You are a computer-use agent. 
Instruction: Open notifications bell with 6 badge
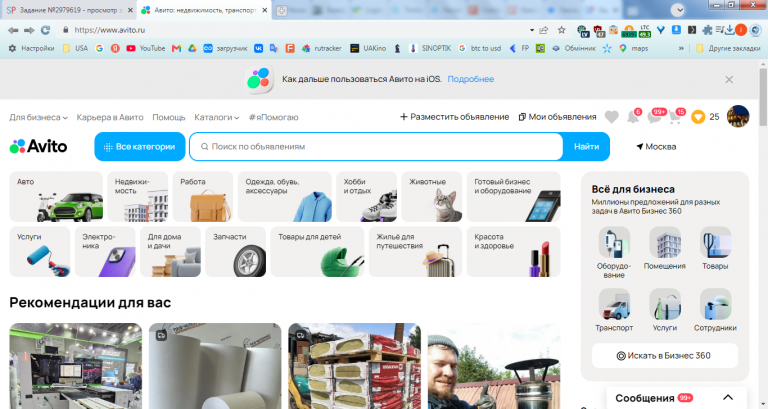(633, 117)
